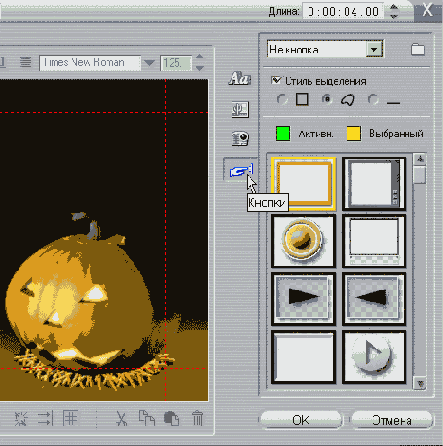443x446 pixels.
Task: Click the copy icon in bottom toolbar
Action: coord(147,418)
